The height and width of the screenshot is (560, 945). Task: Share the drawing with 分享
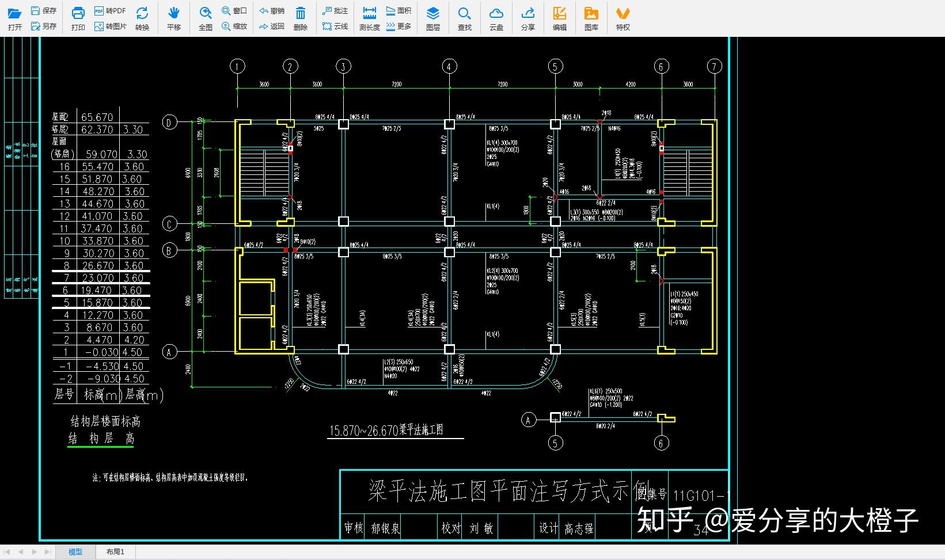click(528, 18)
